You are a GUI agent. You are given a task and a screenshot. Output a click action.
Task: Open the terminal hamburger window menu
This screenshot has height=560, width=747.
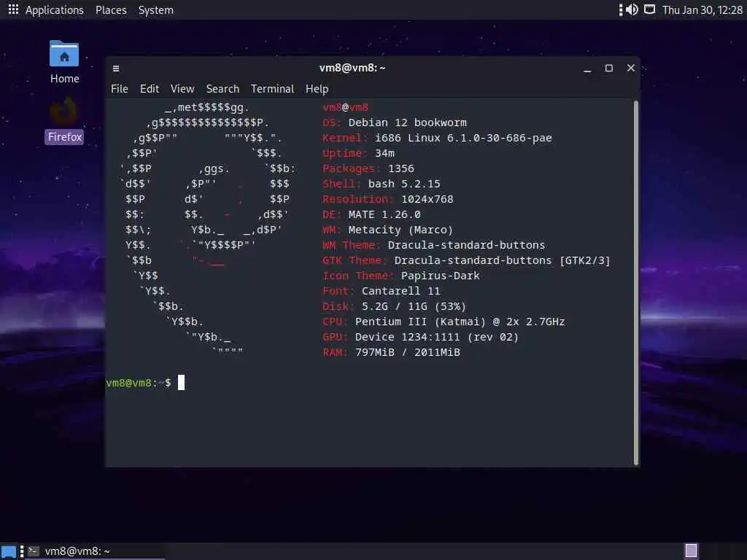pos(116,69)
